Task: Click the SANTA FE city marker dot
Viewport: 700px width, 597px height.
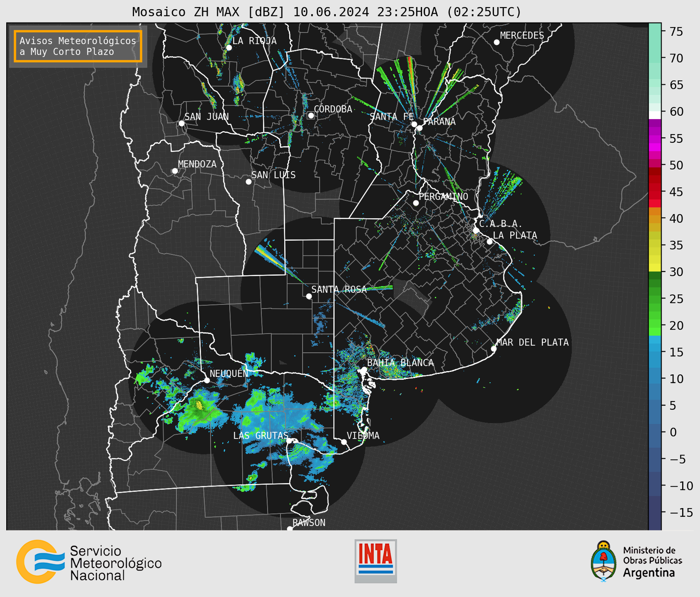Action: [x=414, y=124]
